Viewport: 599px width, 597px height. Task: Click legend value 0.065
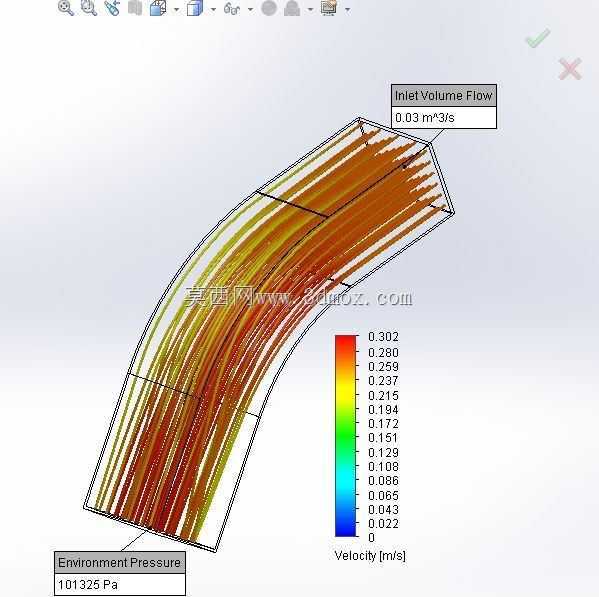[x=383, y=495]
